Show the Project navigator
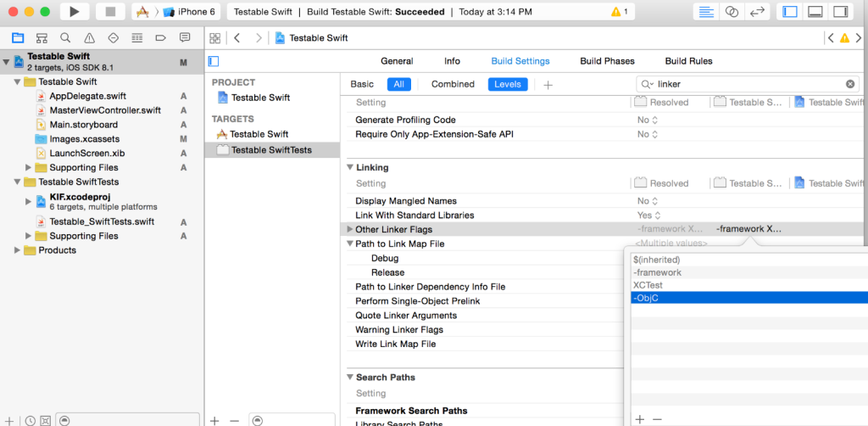 point(18,37)
